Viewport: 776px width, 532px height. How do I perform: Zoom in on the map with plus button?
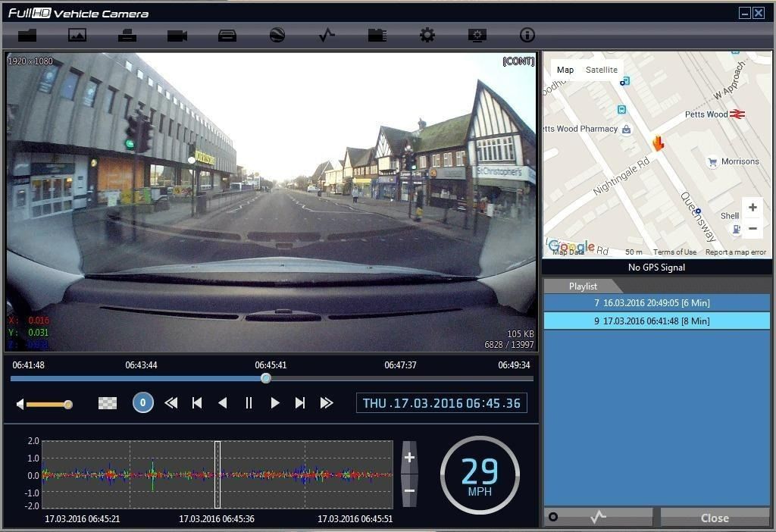point(753,207)
